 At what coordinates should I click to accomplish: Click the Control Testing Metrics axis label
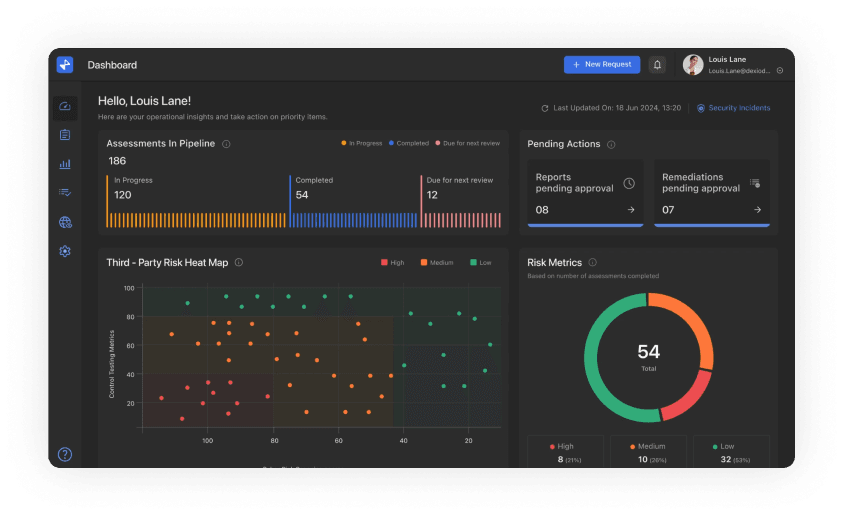click(112, 364)
